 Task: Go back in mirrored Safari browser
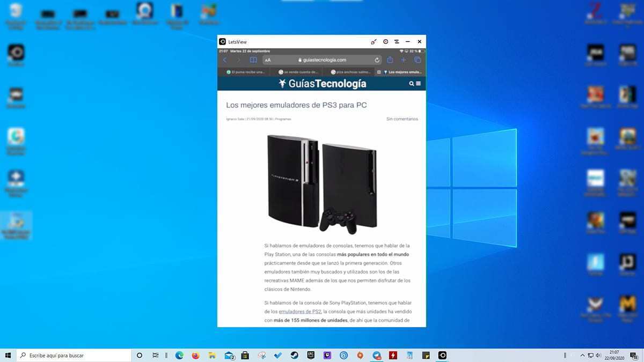click(x=225, y=60)
